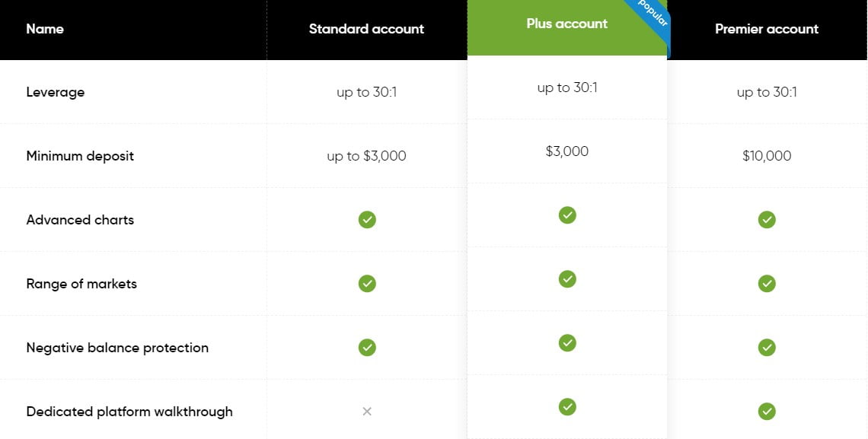Click Negative balance protection checkmark under Premier account
The height and width of the screenshot is (439, 868).
pos(767,347)
